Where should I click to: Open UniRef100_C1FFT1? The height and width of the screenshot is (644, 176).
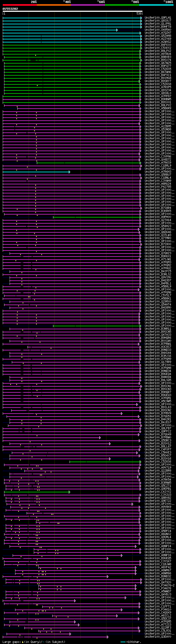158,607
